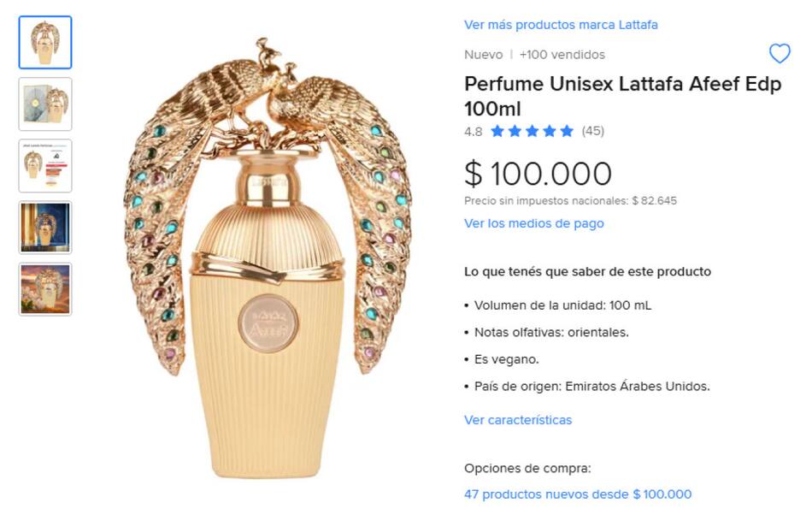The height and width of the screenshot is (521, 812).
Task: Open 'Ver más productos marca Lattafa' link
Action: tap(561, 25)
